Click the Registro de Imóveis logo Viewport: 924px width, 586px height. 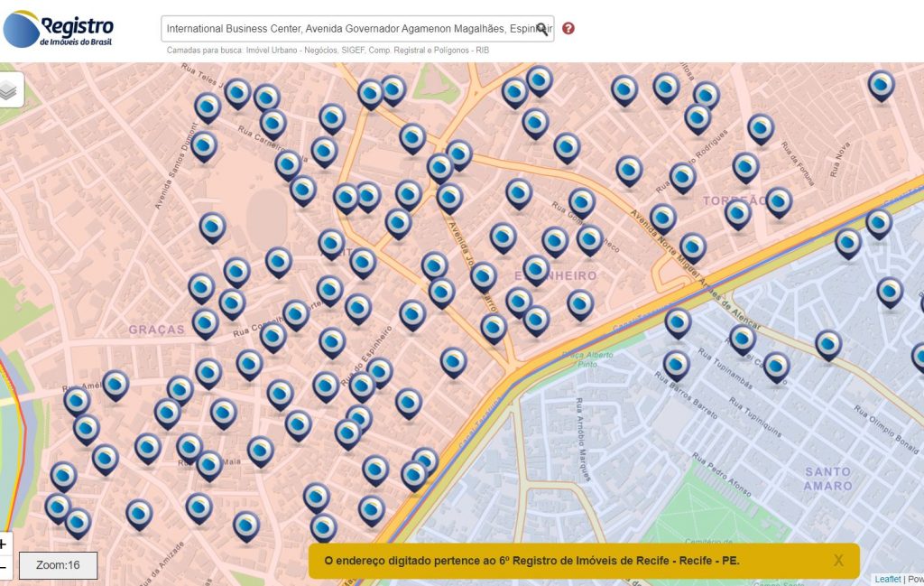pos(59,28)
